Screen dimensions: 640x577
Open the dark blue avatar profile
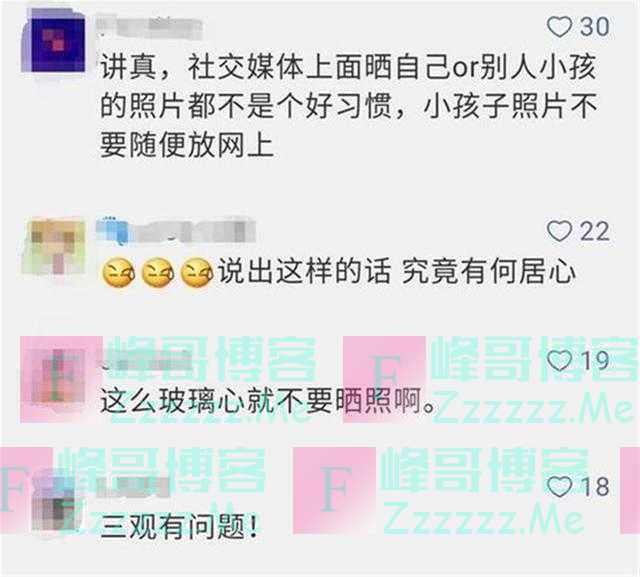pos(53,43)
